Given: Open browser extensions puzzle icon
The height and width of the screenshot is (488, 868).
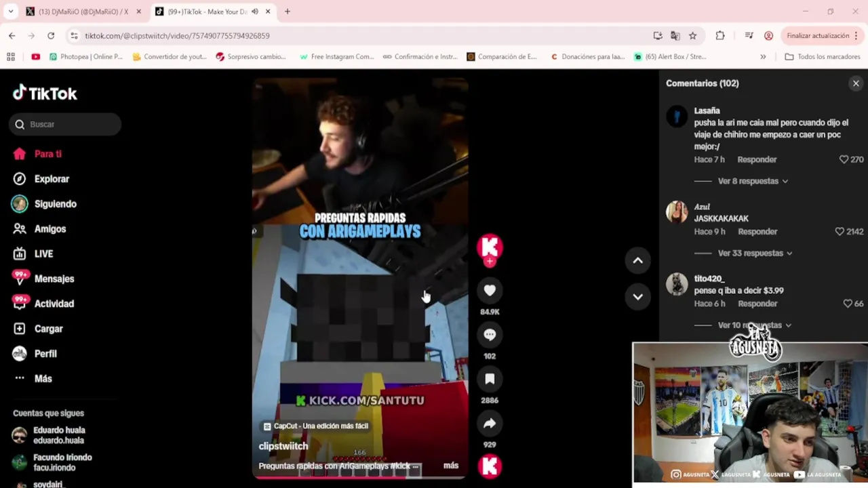Looking at the screenshot, I should point(720,35).
